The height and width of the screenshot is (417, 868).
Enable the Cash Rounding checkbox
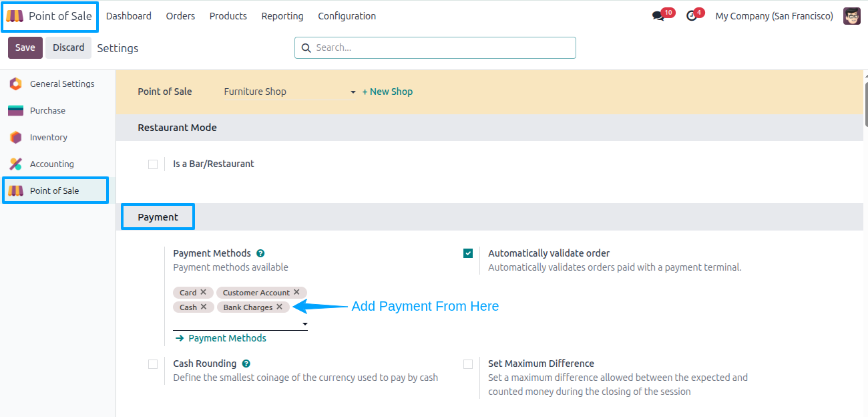153,364
